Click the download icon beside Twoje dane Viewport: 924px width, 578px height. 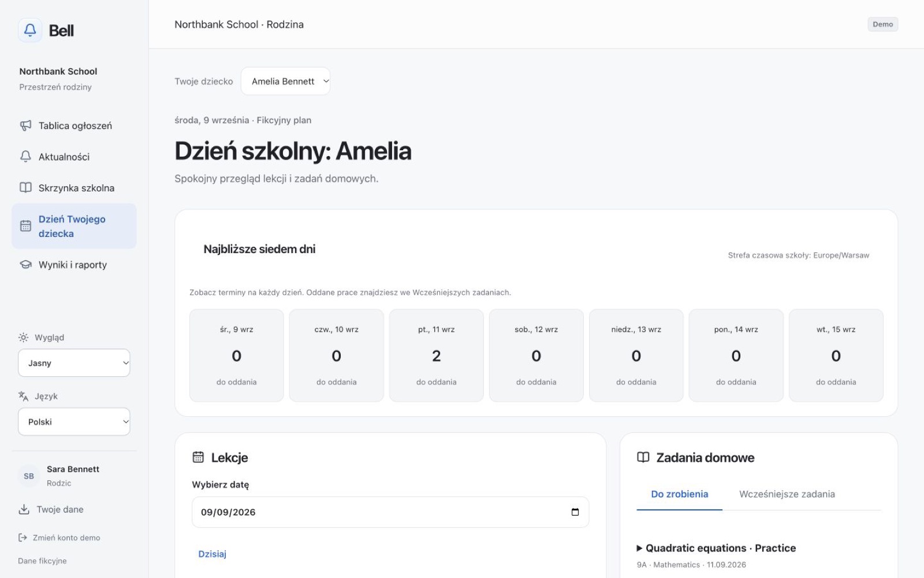click(24, 509)
